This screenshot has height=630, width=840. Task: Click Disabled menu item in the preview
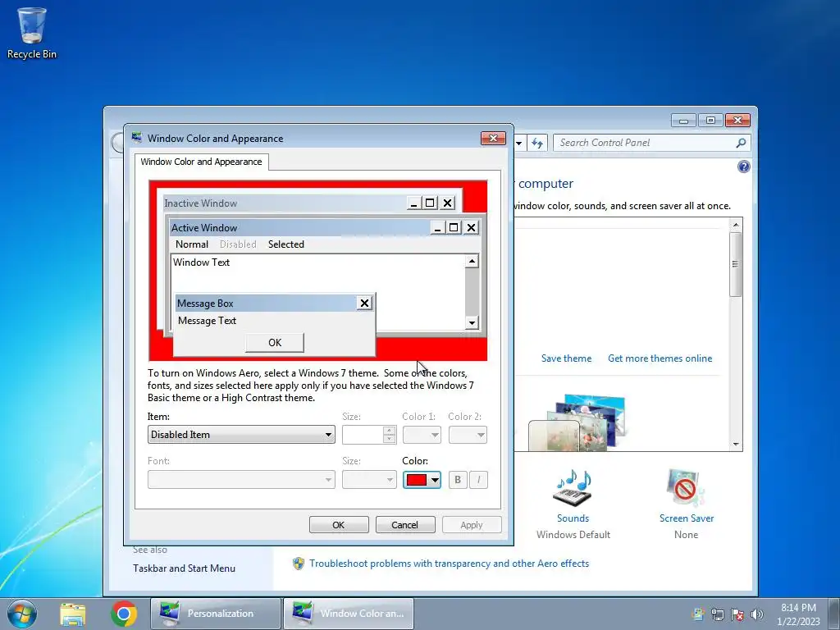[x=238, y=244]
